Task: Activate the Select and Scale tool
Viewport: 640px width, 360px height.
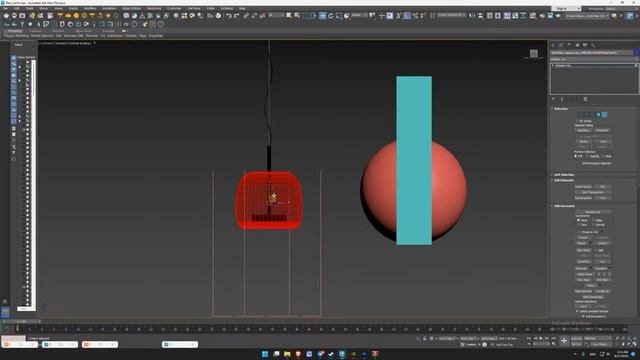Action: pyautogui.click(x=338, y=16)
